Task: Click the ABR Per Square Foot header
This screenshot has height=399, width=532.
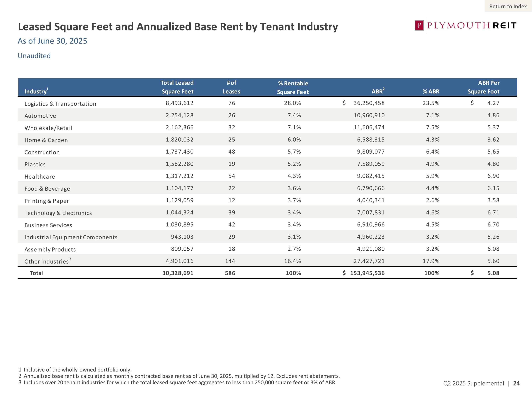Action: coord(483,87)
